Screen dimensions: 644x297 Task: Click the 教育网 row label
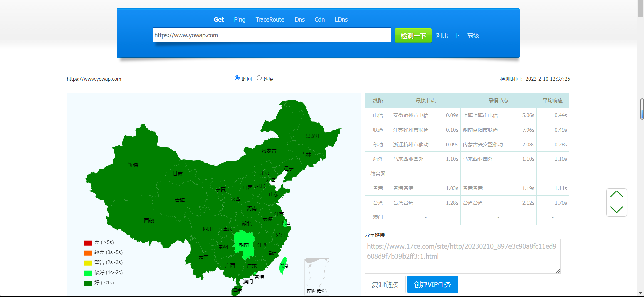click(x=378, y=174)
